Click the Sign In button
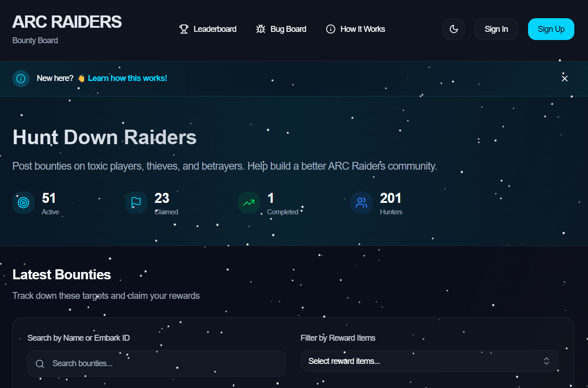Viewport: 588px width, 388px height. 496,29
